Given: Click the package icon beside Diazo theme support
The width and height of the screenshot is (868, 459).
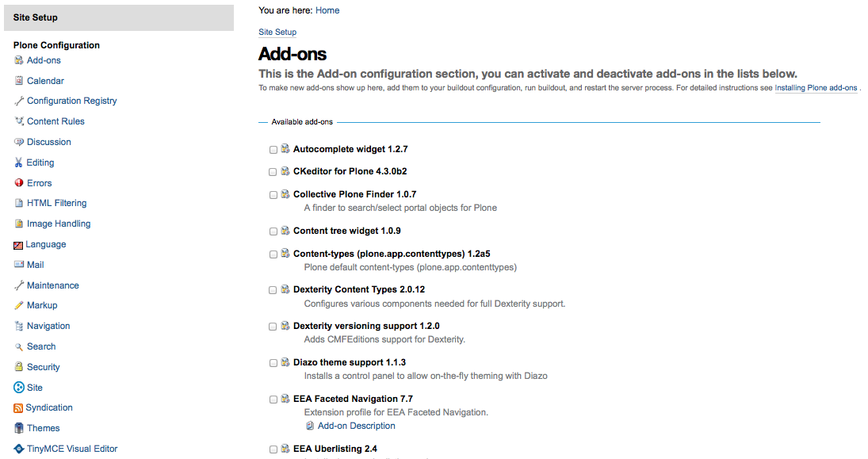Looking at the screenshot, I should coord(285,361).
